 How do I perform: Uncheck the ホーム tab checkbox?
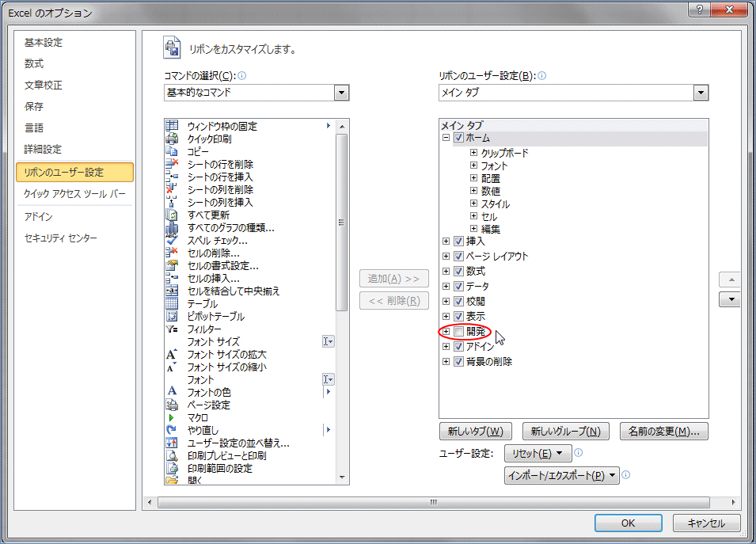[458, 138]
